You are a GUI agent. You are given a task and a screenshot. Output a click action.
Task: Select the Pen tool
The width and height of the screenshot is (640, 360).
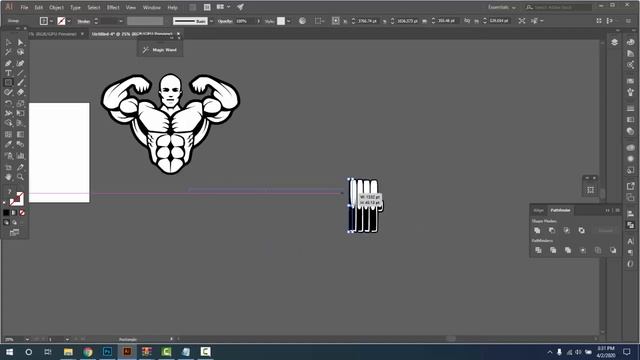click(x=8, y=63)
